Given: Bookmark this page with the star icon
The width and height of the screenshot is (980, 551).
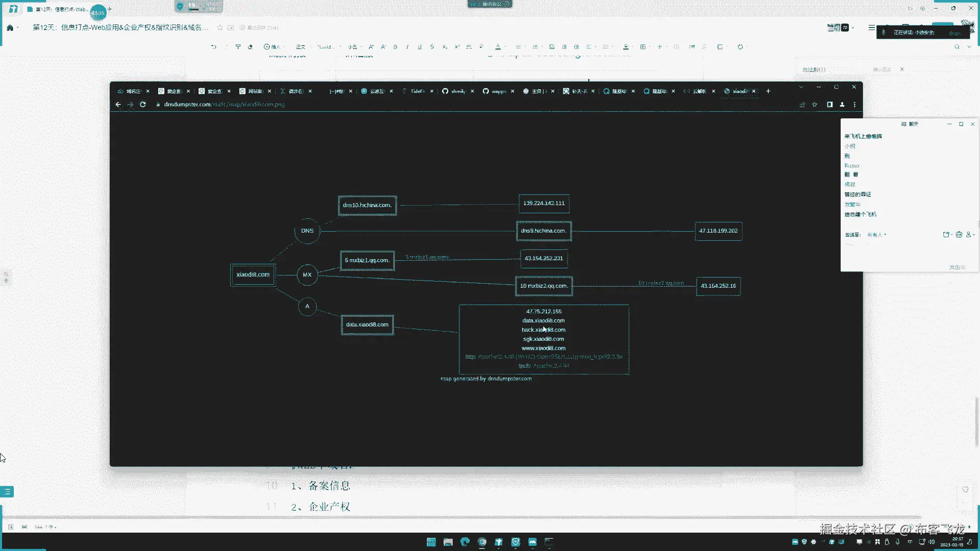Looking at the screenshot, I should click(x=815, y=105).
